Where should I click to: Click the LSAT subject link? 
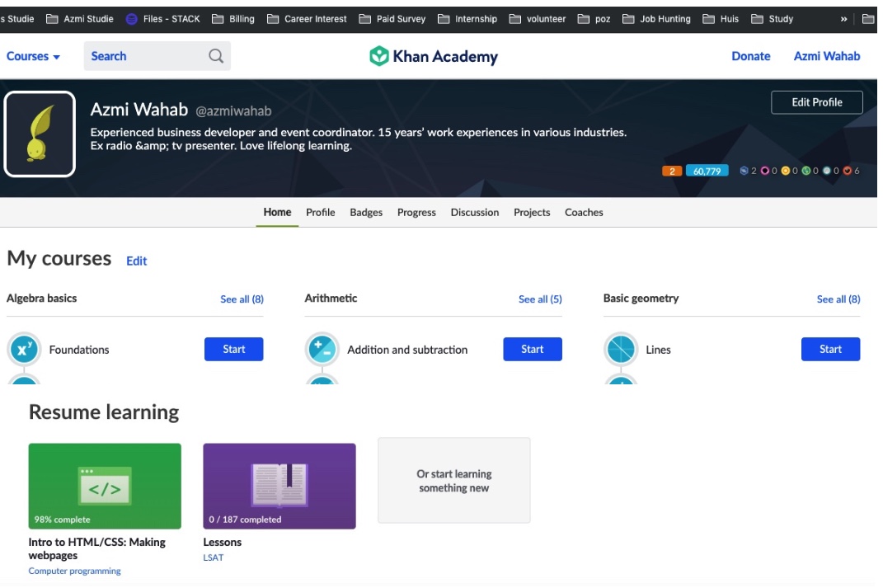click(x=214, y=557)
